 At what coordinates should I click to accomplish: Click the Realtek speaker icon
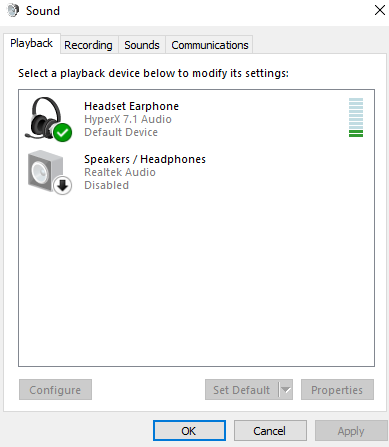[x=49, y=172]
